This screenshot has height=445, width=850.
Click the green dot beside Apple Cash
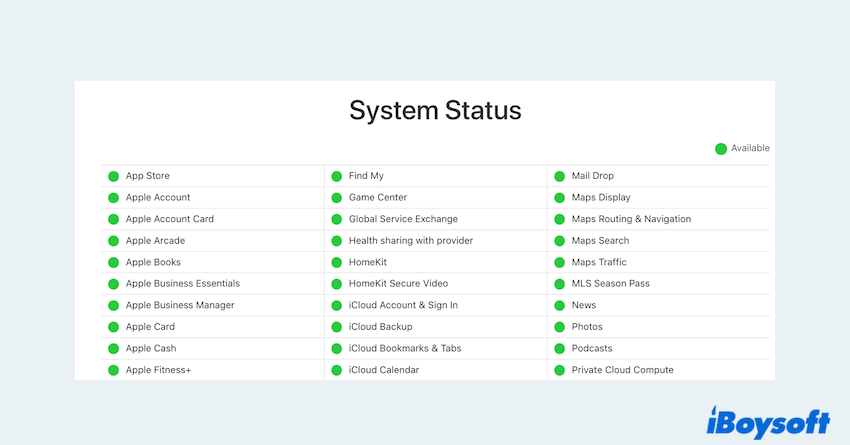113,349
